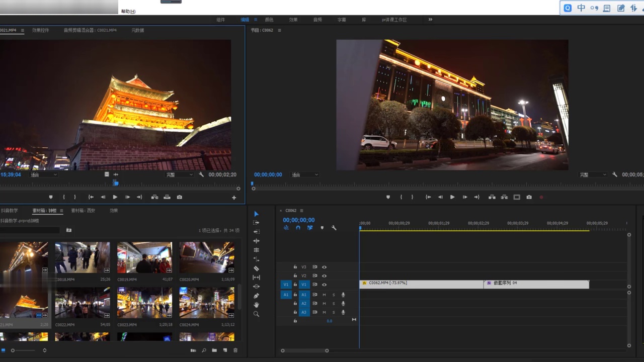Select the Zoom tool magnifier
644x362 pixels.
256,314
